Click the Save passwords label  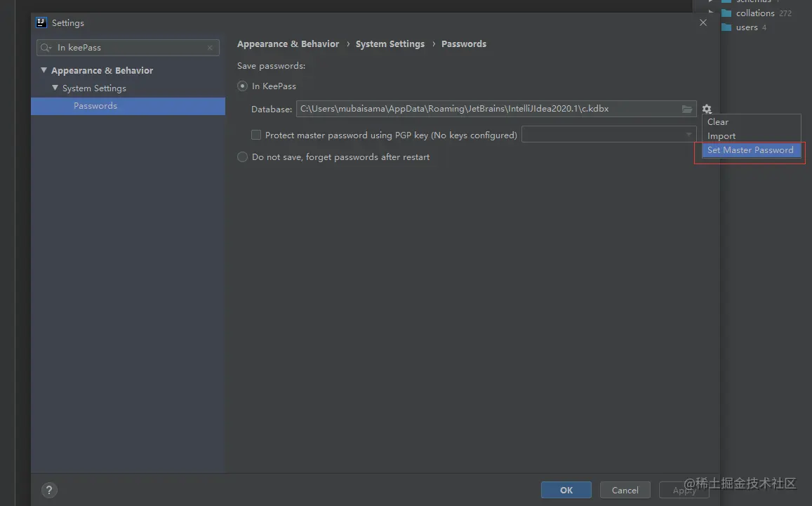271,66
